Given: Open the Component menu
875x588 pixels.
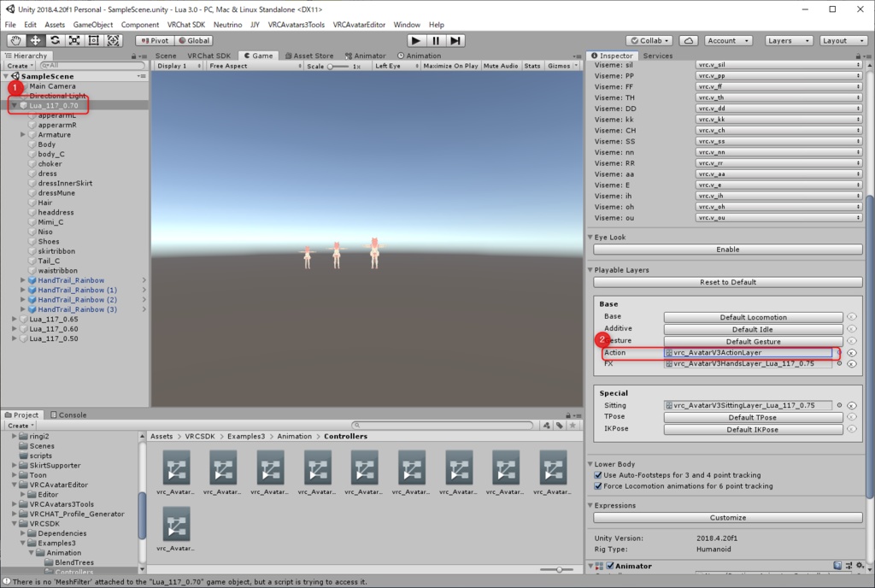Looking at the screenshot, I should pyautogui.click(x=139, y=25).
